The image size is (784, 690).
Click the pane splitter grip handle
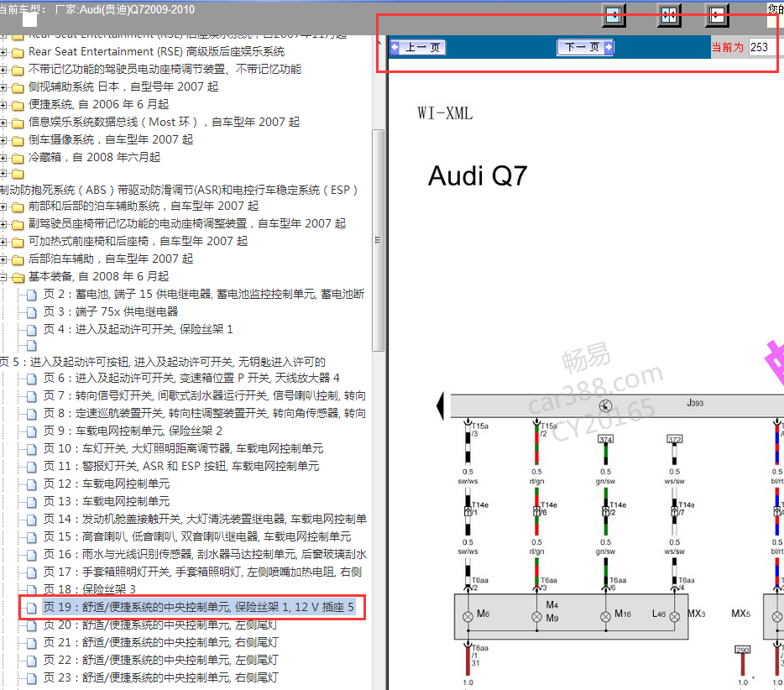point(378,240)
